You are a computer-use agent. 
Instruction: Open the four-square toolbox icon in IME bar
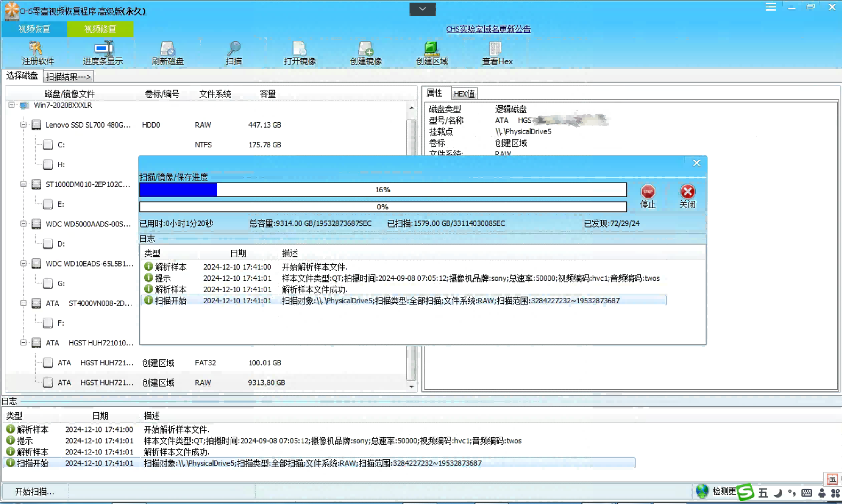836,493
